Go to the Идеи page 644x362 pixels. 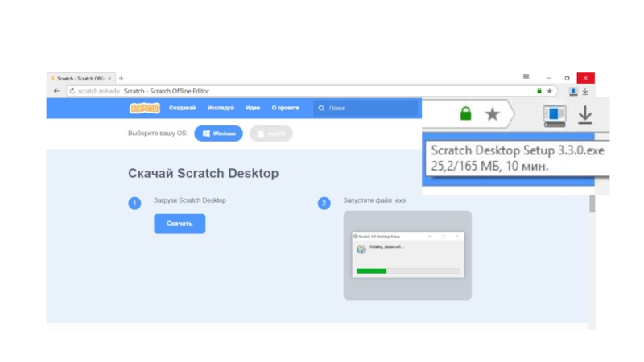click(x=253, y=108)
